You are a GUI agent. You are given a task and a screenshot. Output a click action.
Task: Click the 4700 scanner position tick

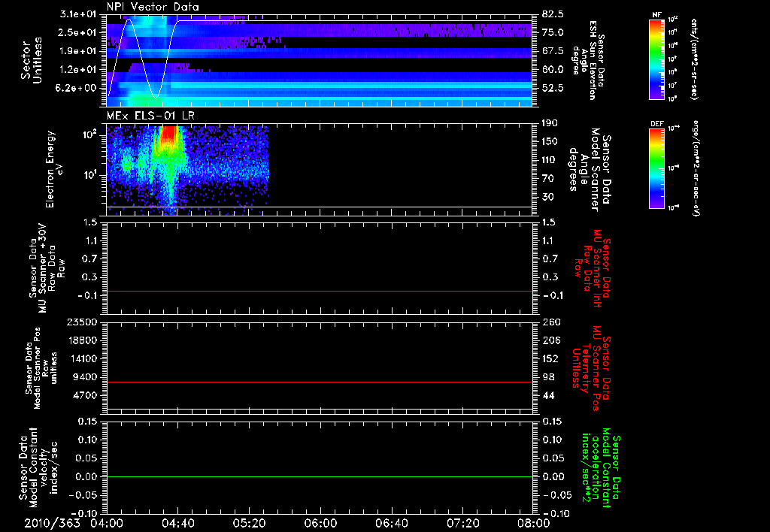coord(84,395)
